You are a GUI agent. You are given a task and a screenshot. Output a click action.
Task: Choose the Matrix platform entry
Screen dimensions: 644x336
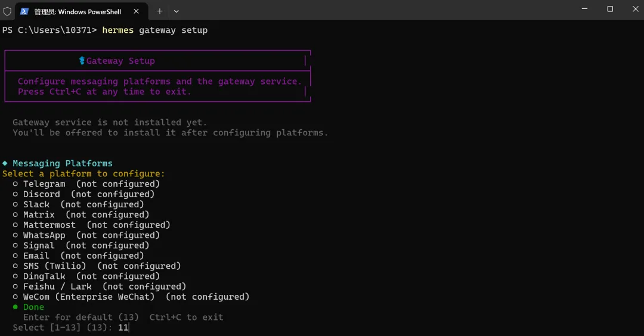[39, 214]
